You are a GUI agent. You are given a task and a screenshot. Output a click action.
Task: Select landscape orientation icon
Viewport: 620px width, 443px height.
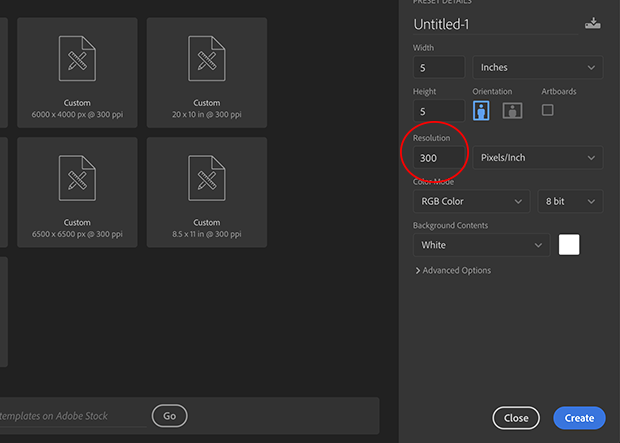click(512, 110)
